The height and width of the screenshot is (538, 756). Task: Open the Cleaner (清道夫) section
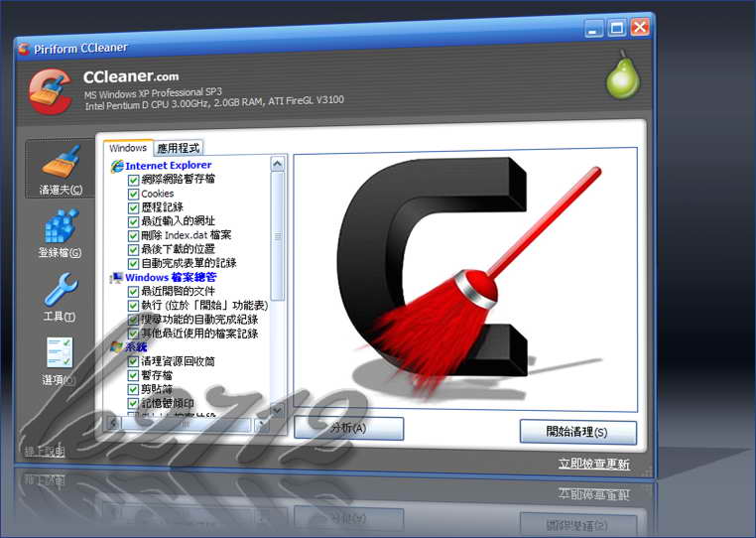pos(60,169)
